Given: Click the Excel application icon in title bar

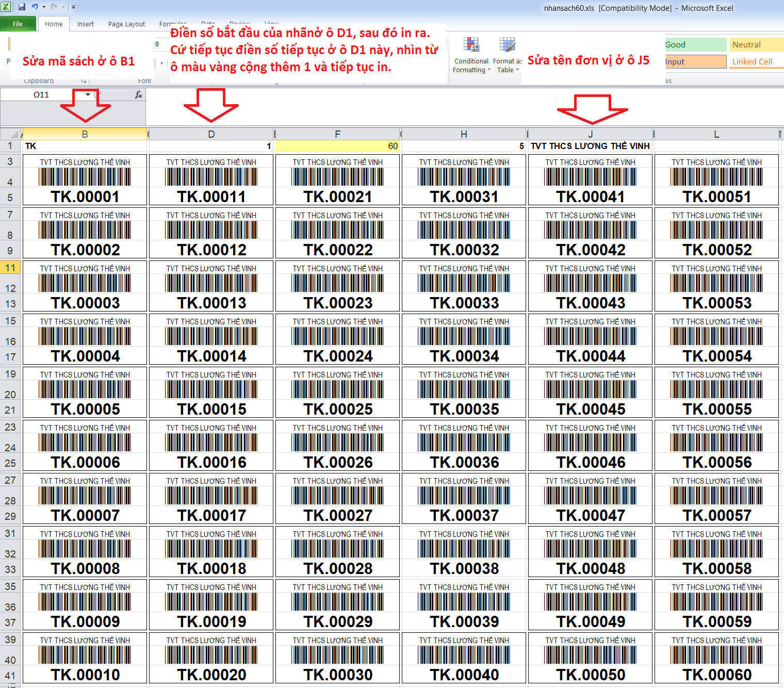Looking at the screenshot, I should (6, 7).
